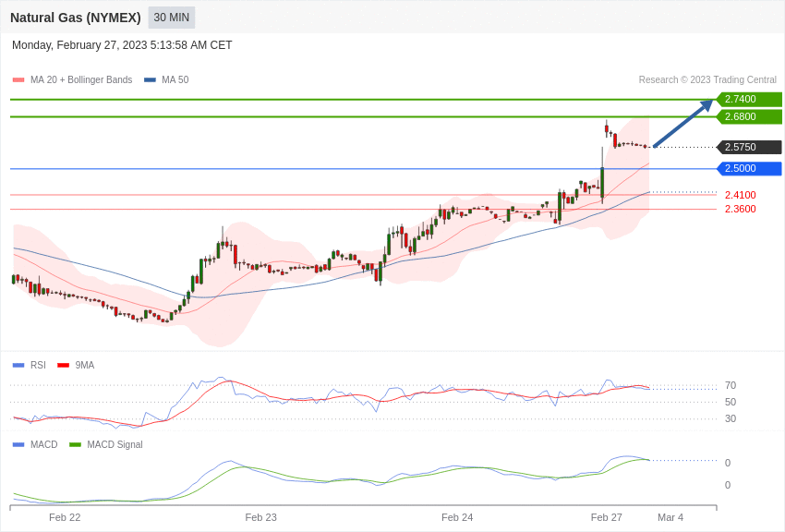Click the 30 MIN timeframe badge

point(171,18)
